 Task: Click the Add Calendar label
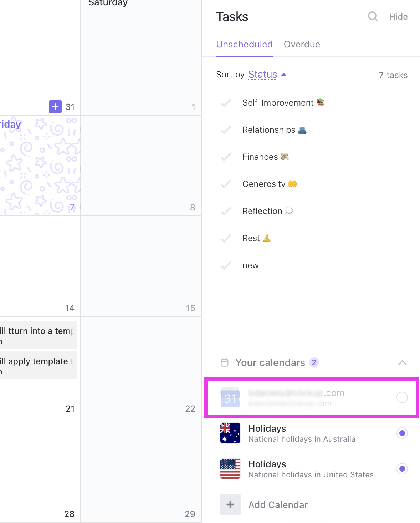[x=278, y=505]
